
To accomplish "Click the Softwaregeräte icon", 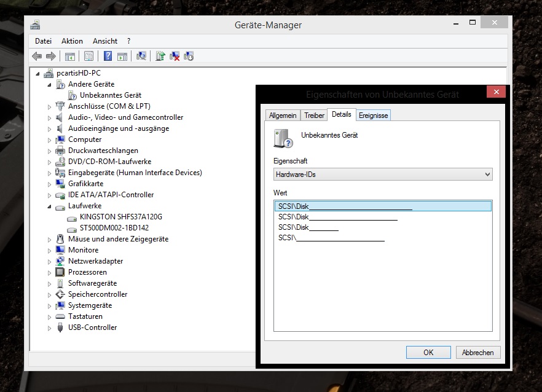I will [x=60, y=283].
